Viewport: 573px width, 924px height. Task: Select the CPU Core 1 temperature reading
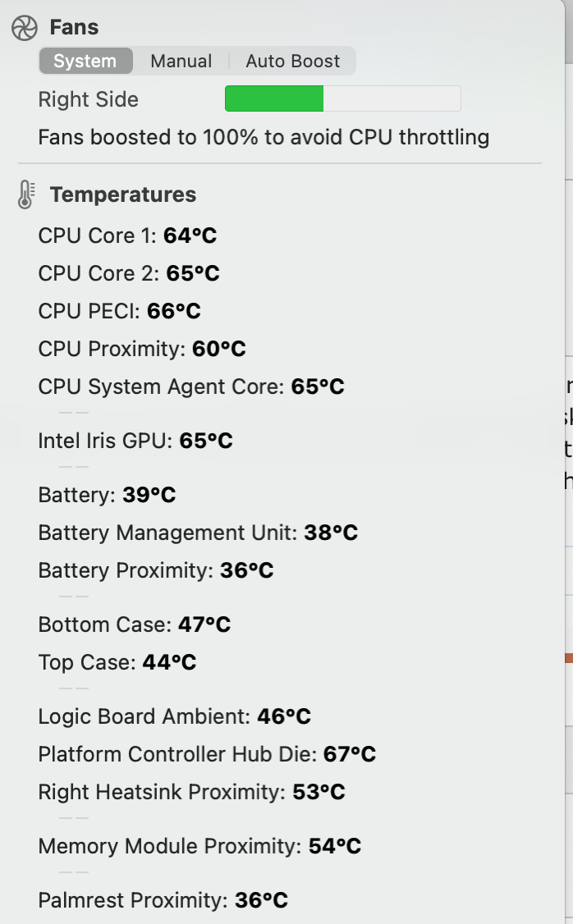tap(127, 236)
